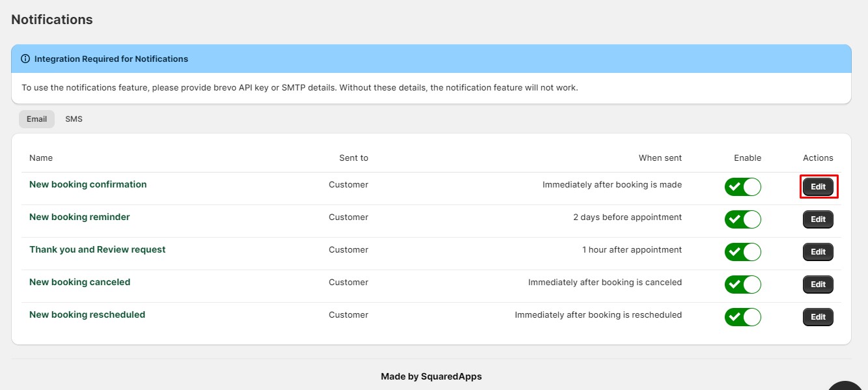
Task: Disable the New booking confirmation toggle
Action: coord(742,187)
